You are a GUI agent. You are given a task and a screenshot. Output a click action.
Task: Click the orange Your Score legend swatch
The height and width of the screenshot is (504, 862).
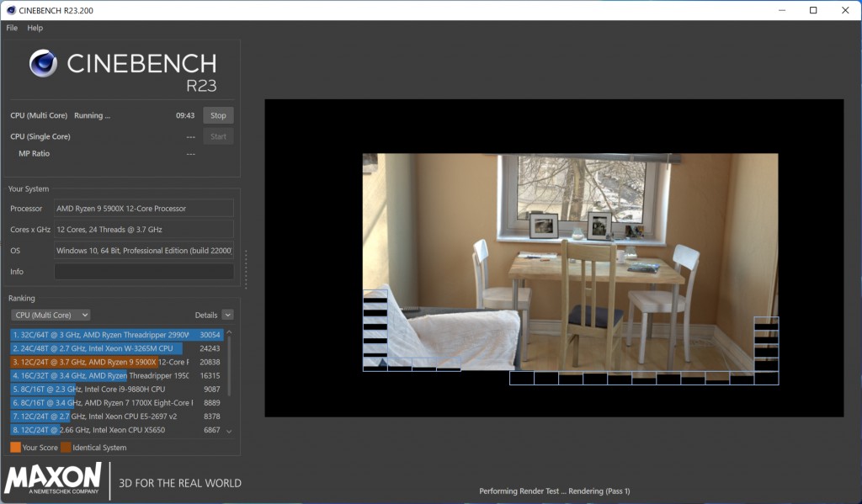pyautogui.click(x=15, y=448)
